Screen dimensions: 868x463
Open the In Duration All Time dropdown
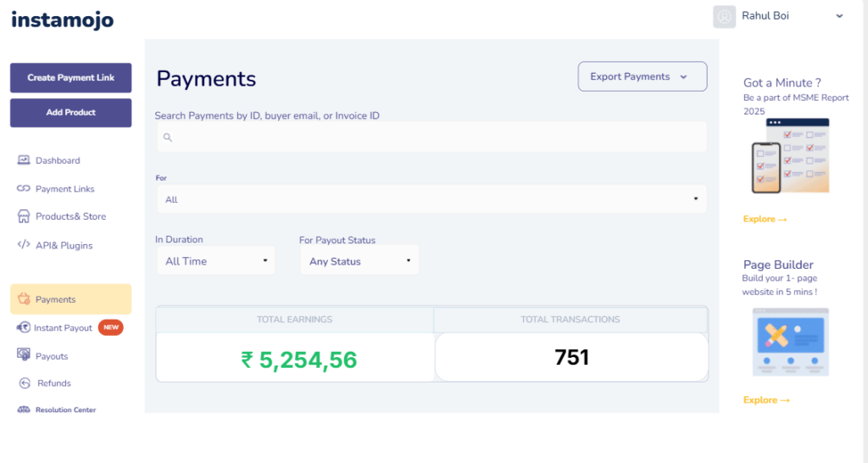tap(216, 261)
